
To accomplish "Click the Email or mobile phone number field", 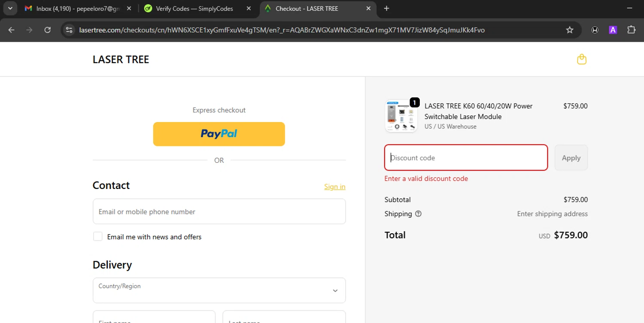I will coord(219,211).
